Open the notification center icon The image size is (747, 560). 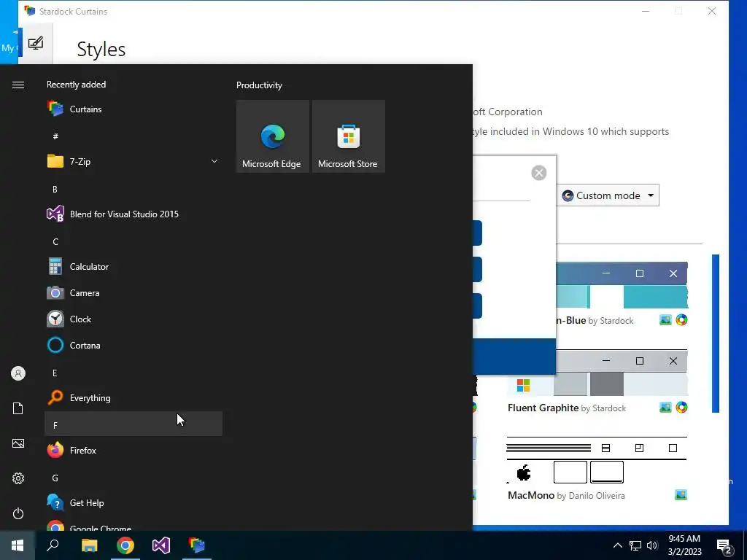click(x=724, y=546)
